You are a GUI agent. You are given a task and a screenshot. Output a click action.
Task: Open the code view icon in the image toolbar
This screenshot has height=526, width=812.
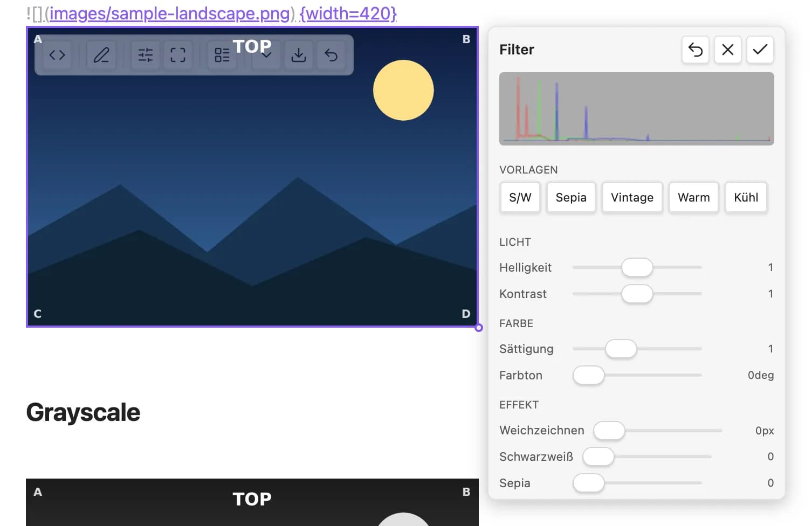pos(57,55)
